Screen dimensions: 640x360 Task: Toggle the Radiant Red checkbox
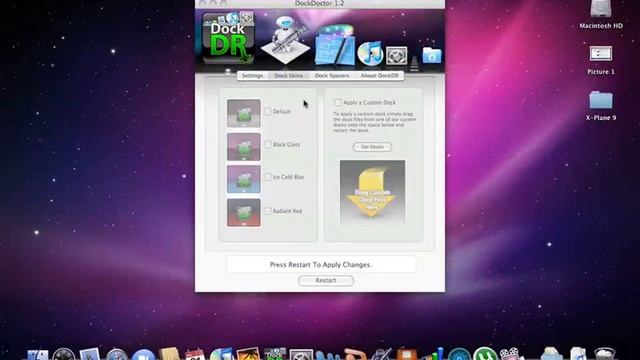(268, 211)
